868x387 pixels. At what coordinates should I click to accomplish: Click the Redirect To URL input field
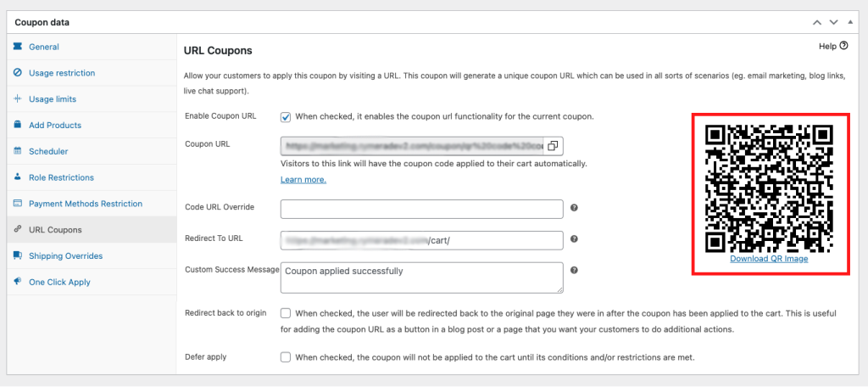(422, 240)
